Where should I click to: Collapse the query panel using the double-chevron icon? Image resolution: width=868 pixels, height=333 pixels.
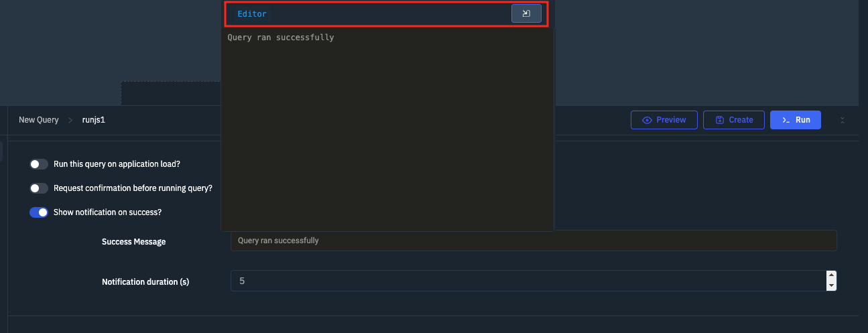pyautogui.click(x=843, y=120)
